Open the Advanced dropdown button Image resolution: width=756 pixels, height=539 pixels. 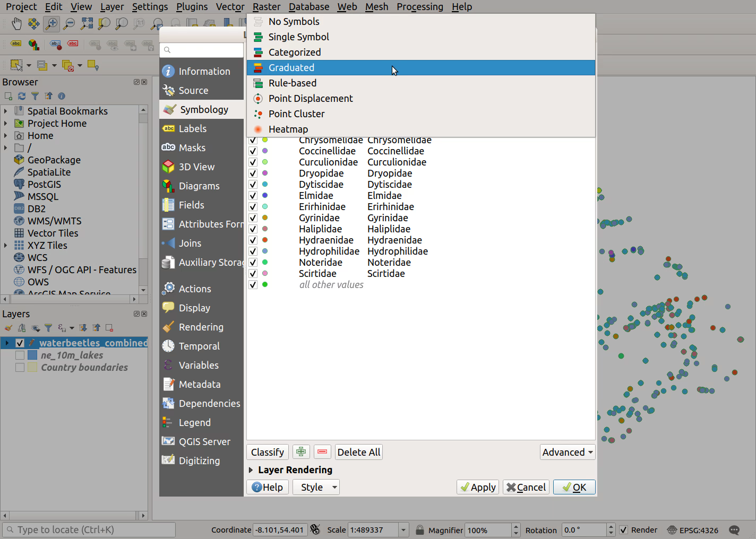pyautogui.click(x=568, y=452)
